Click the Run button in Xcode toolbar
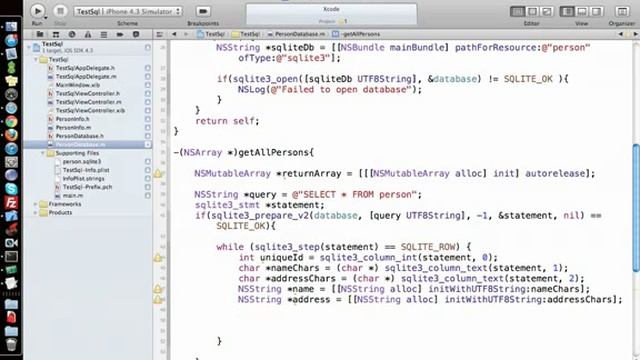640x360 pixels. pos(37,11)
